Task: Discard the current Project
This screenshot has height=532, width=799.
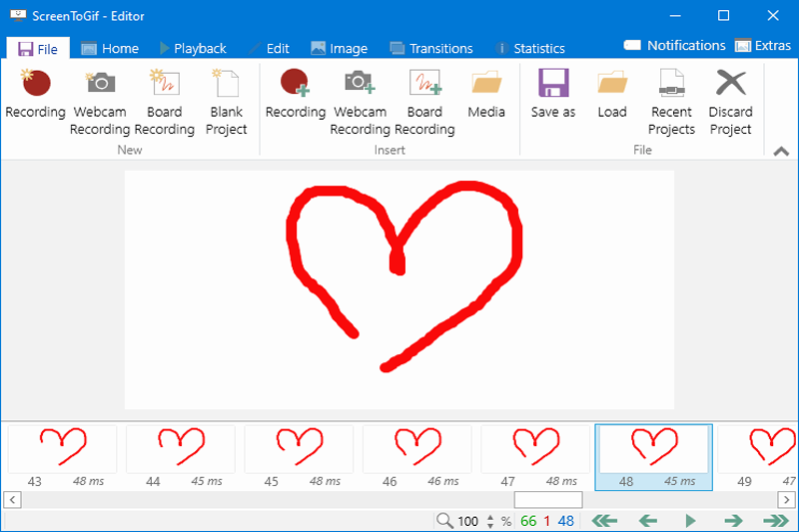Action: tap(730, 100)
